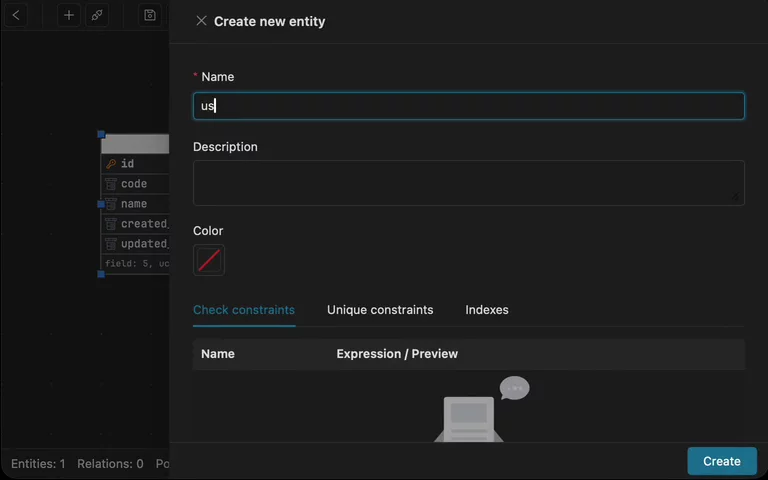
Task: Switch to Indexes tab
Action: pyautogui.click(x=487, y=310)
